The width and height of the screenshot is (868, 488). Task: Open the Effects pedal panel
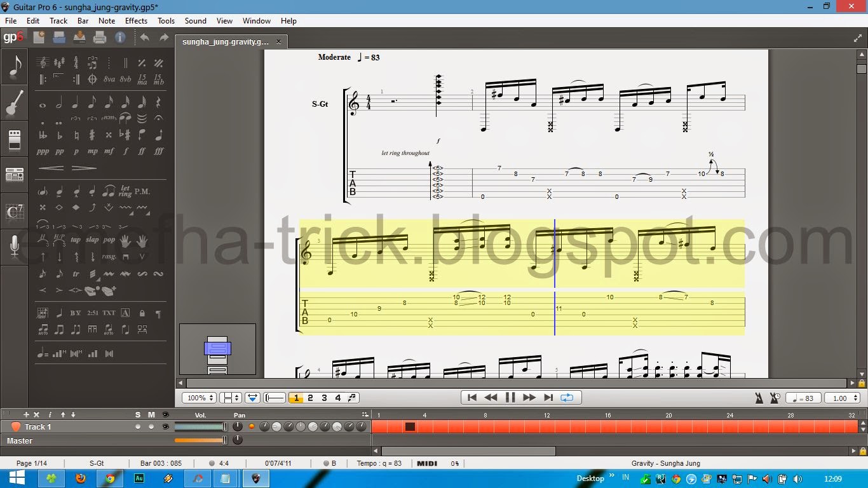(x=14, y=139)
